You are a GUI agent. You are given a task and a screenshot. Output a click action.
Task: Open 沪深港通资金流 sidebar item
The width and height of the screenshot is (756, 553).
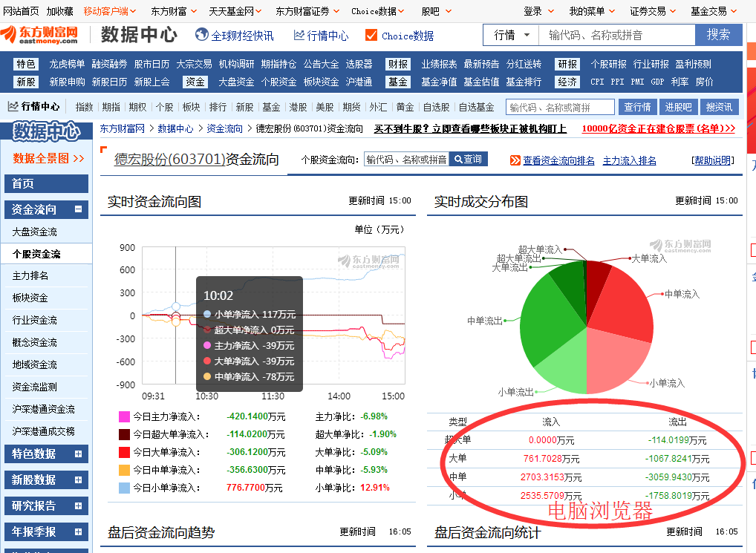click(x=43, y=409)
